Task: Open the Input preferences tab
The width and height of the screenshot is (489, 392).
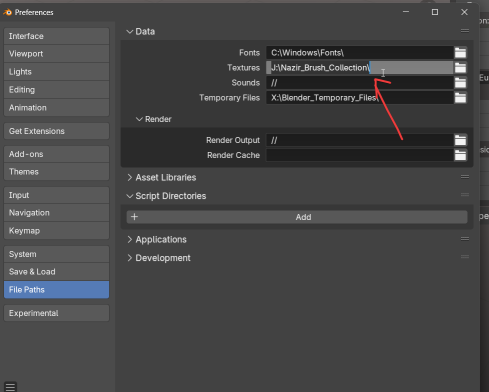Action: tap(56, 195)
